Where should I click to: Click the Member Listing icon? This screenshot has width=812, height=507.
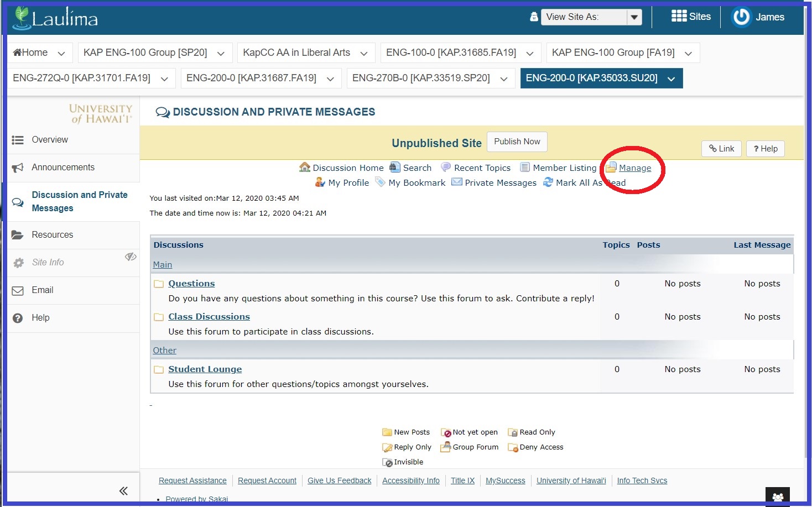(524, 168)
